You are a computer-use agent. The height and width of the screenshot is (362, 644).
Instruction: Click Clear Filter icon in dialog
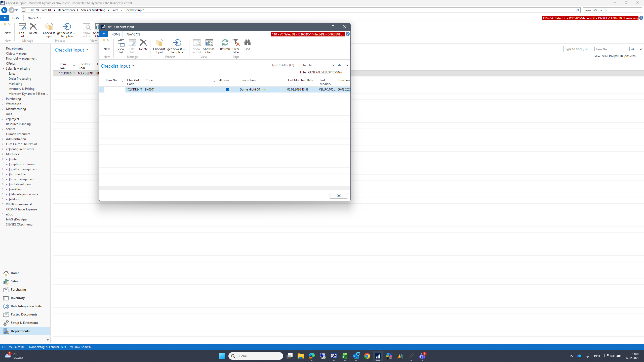(236, 47)
